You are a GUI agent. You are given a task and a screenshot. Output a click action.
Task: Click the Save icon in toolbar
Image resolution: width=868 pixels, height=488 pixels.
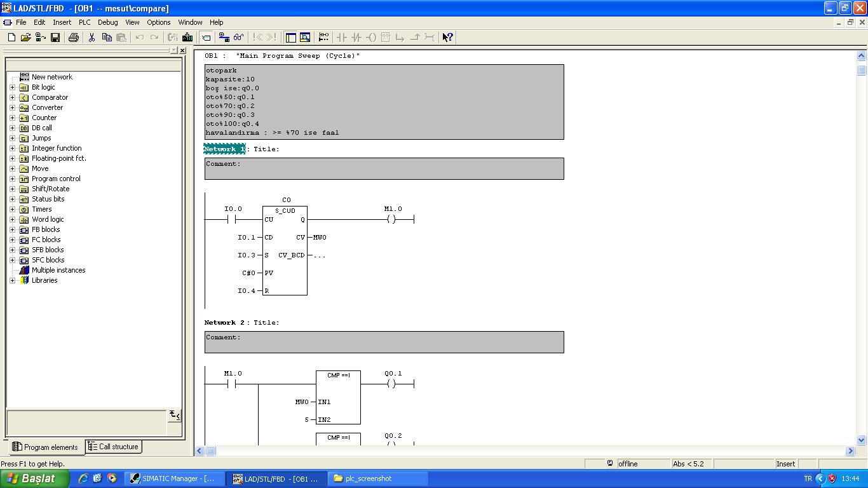pos(55,37)
